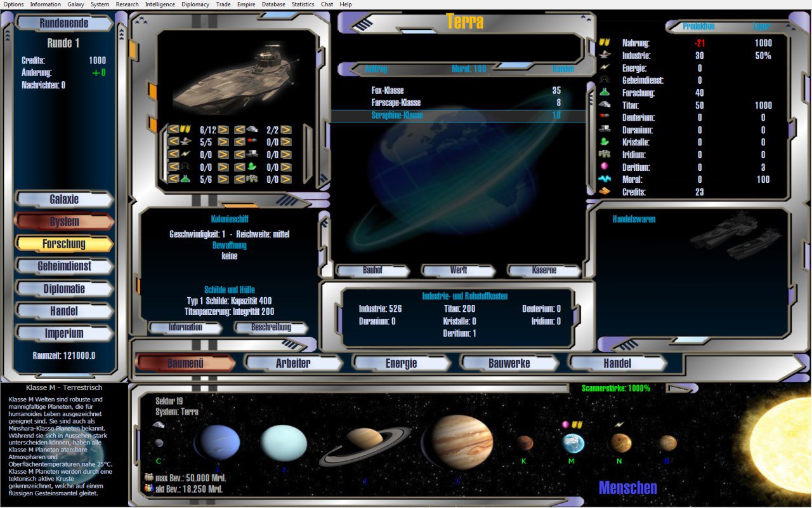Show ship Beschreibung text
This screenshot has width=812, height=508.
[271, 328]
